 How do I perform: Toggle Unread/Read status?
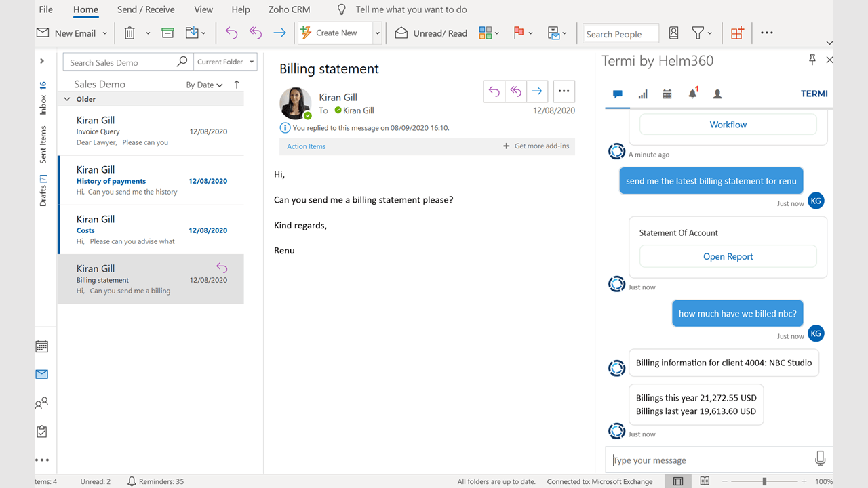click(431, 33)
